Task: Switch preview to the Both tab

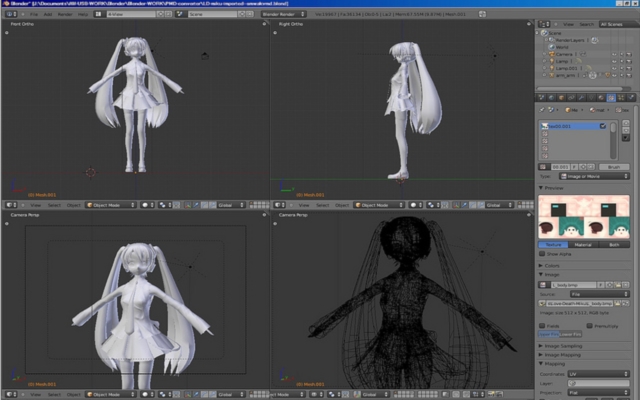Action: point(614,245)
